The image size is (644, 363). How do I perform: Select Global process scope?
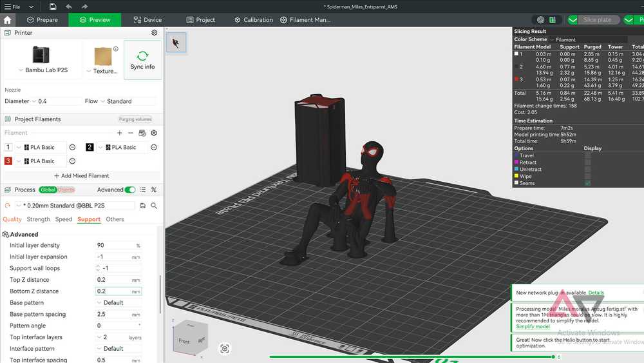pyautogui.click(x=48, y=190)
